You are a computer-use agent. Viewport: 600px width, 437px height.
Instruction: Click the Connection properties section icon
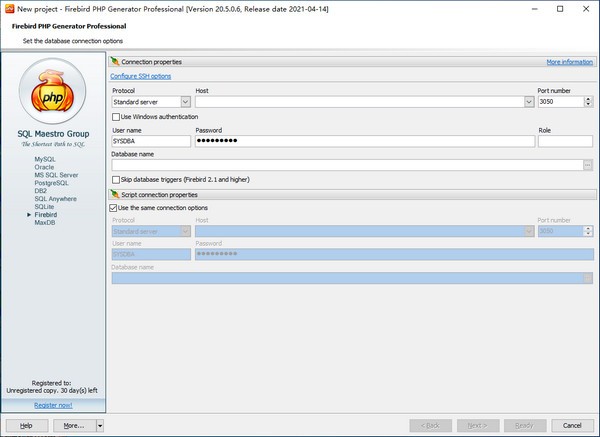[115, 62]
